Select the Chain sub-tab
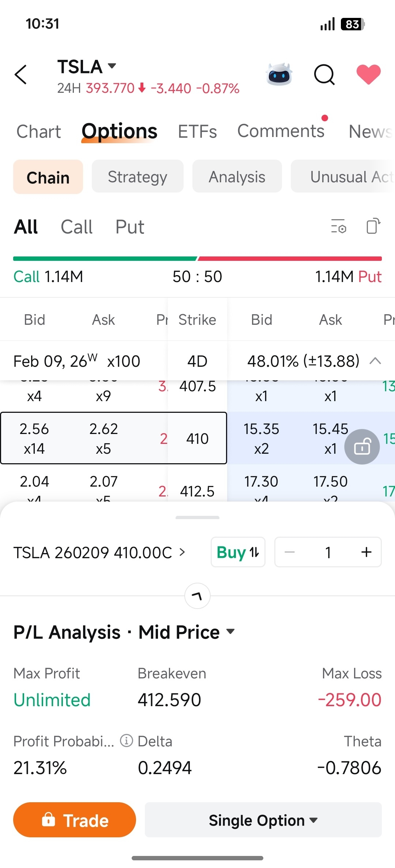 pos(48,177)
